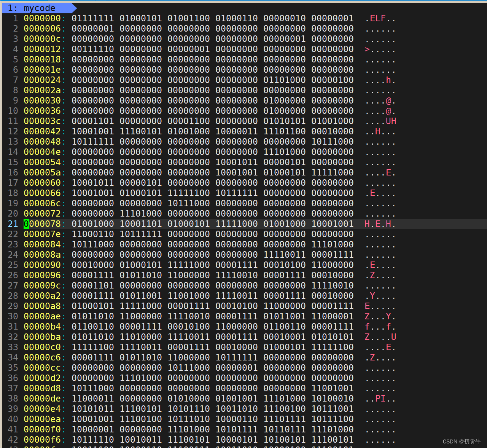Select the "H.E.H." ASCII text

pos(380,224)
